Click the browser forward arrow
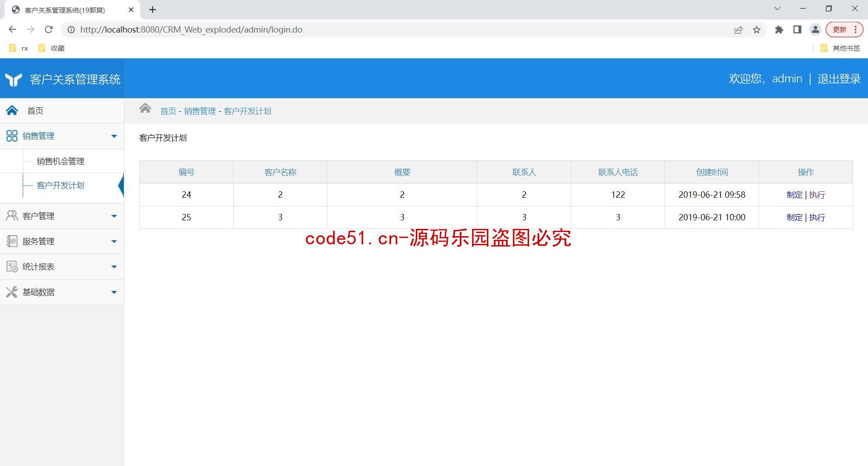The height and width of the screenshot is (466, 868). tap(30, 29)
